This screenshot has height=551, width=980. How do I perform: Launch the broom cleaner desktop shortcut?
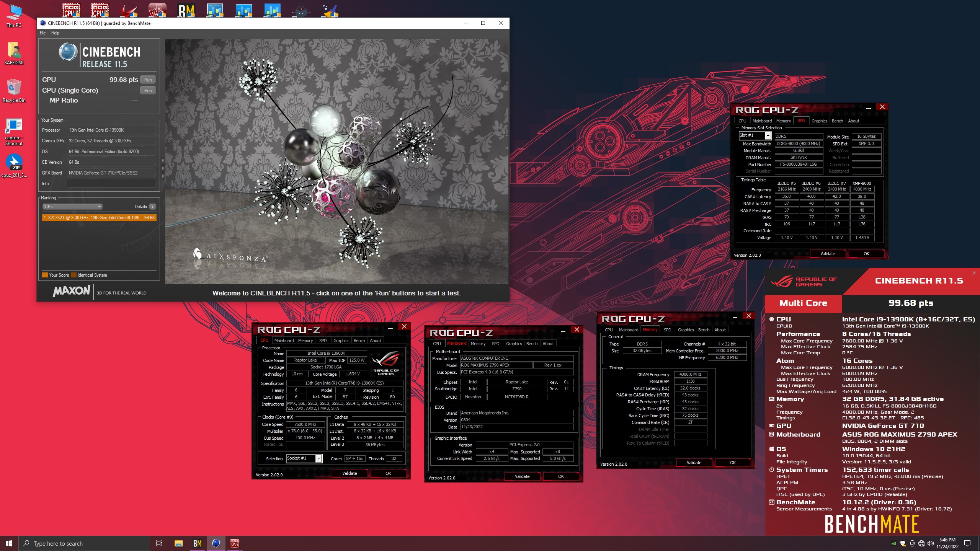click(330, 11)
